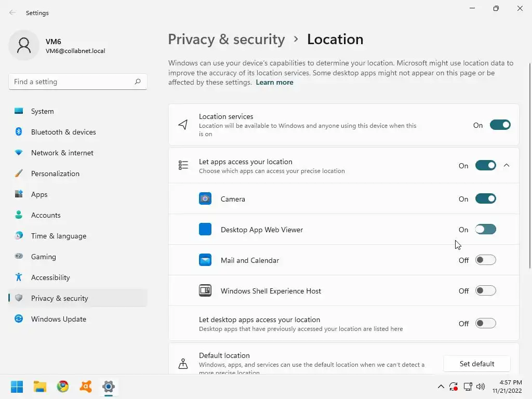This screenshot has height=399, width=532.
Task: Collapse the Let apps access your location section
Action: tap(507, 166)
